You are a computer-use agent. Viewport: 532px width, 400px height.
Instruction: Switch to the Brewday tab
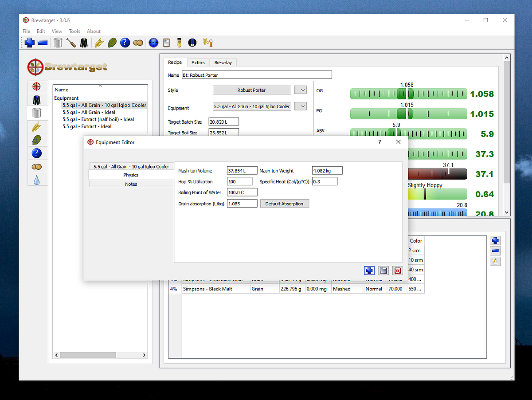click(x=223, y=63)
